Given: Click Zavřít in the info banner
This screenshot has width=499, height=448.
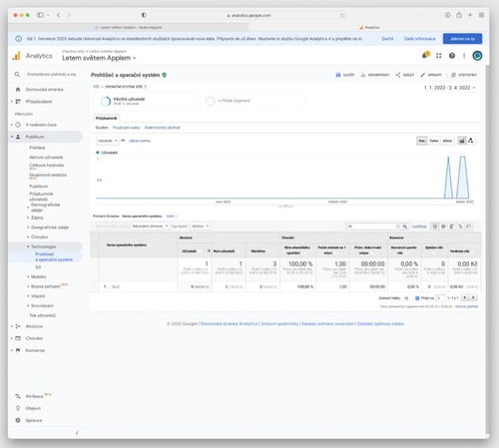Looking at the screenshot, I should 387,39.
